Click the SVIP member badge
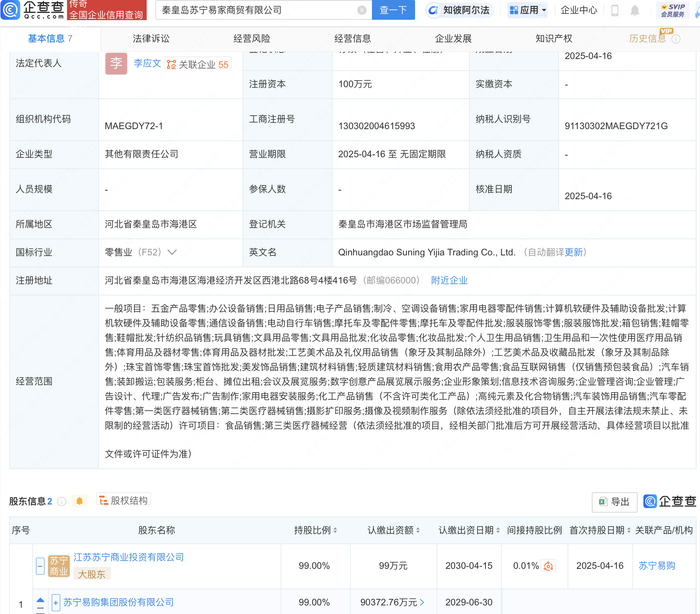 672,10
